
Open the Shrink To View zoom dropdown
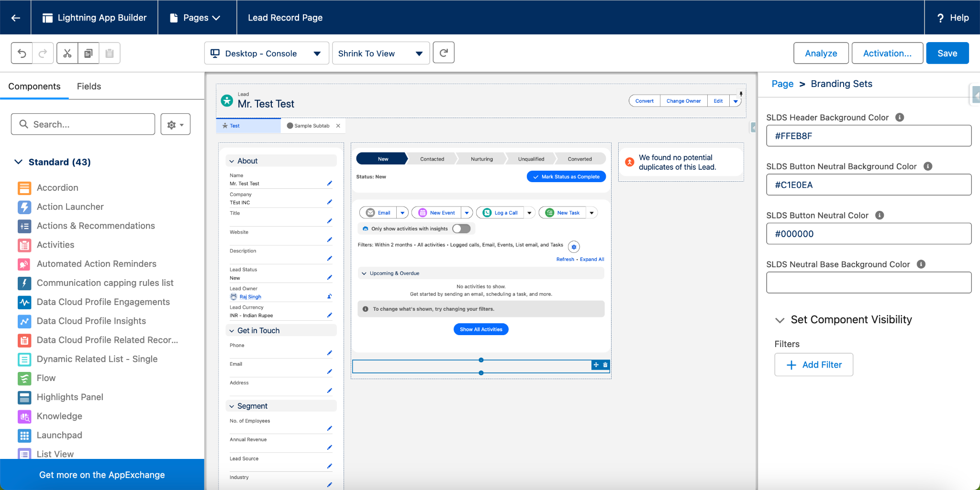click(x=381, y=53)
